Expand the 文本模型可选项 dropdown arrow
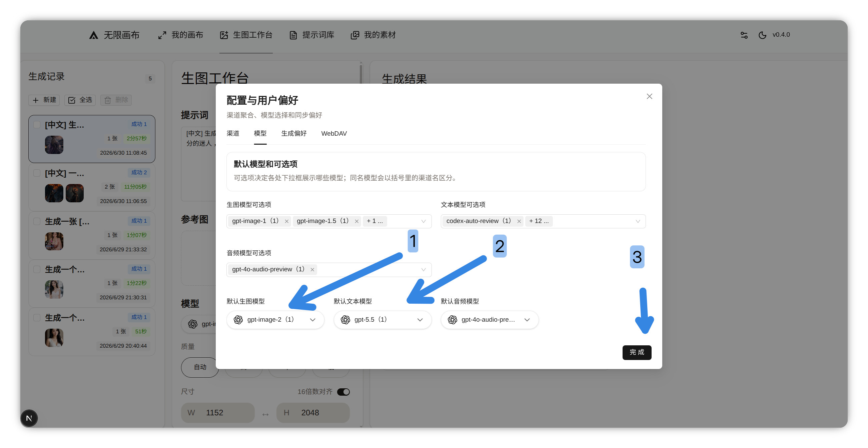Viewport: 868px width, 448px height. point(638,221)
